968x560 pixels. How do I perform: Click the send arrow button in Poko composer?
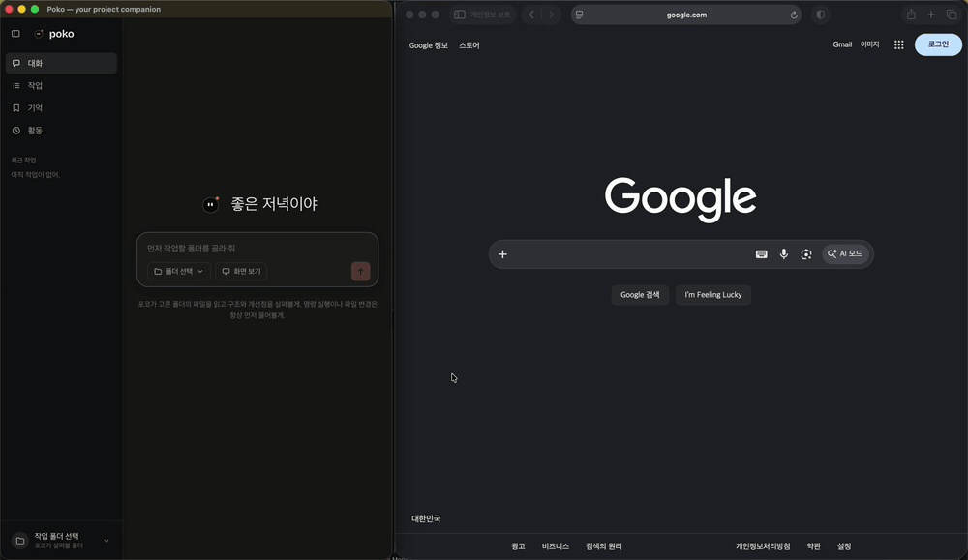360,272
